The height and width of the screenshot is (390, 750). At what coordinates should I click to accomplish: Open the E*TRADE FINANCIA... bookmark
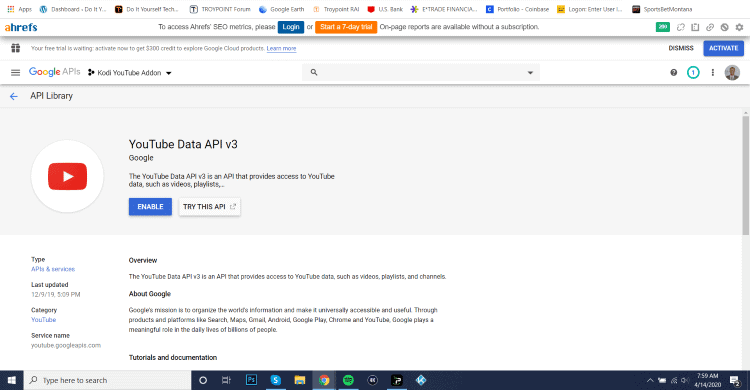pos(444,9)
